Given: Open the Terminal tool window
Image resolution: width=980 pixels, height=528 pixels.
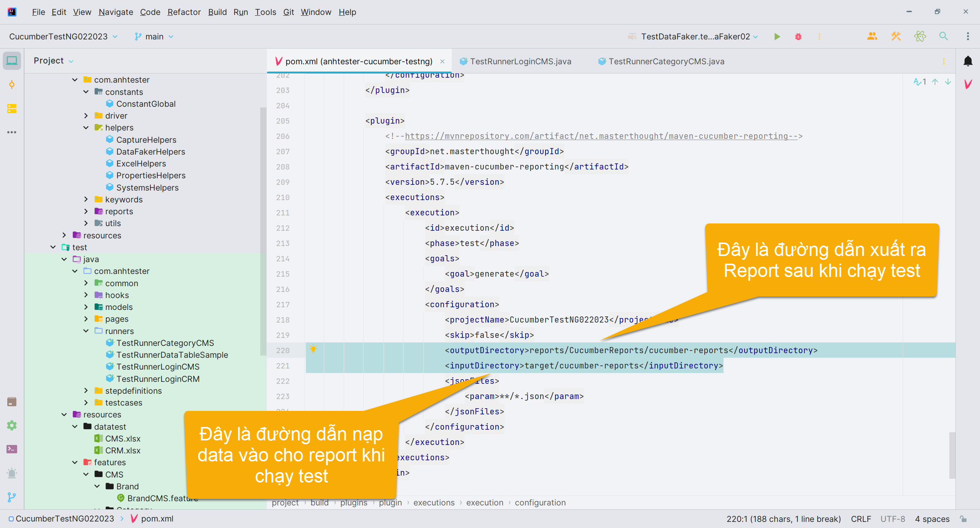Looking at the screenshot, I should pos(11,449).
